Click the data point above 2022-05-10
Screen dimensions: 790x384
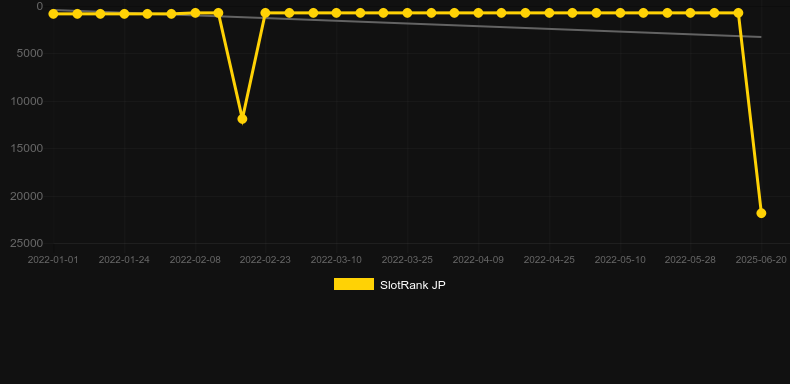click(x=620, y=13)
